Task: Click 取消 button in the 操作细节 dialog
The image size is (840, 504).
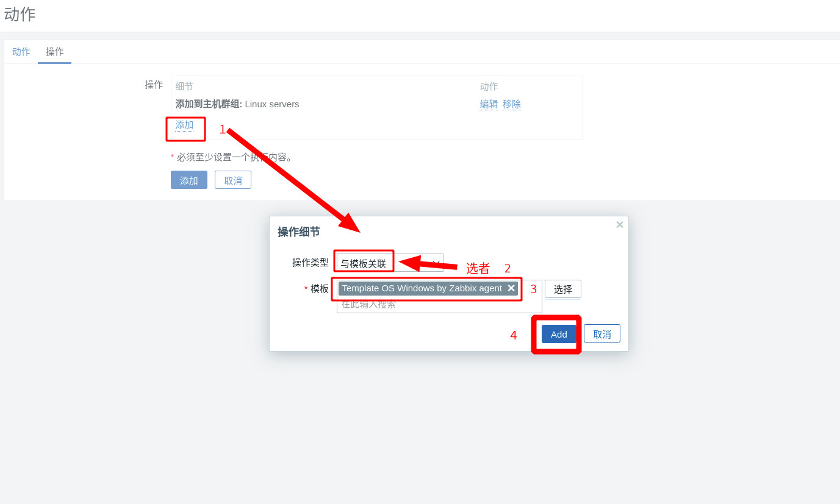Action: (x=602, y=333)
